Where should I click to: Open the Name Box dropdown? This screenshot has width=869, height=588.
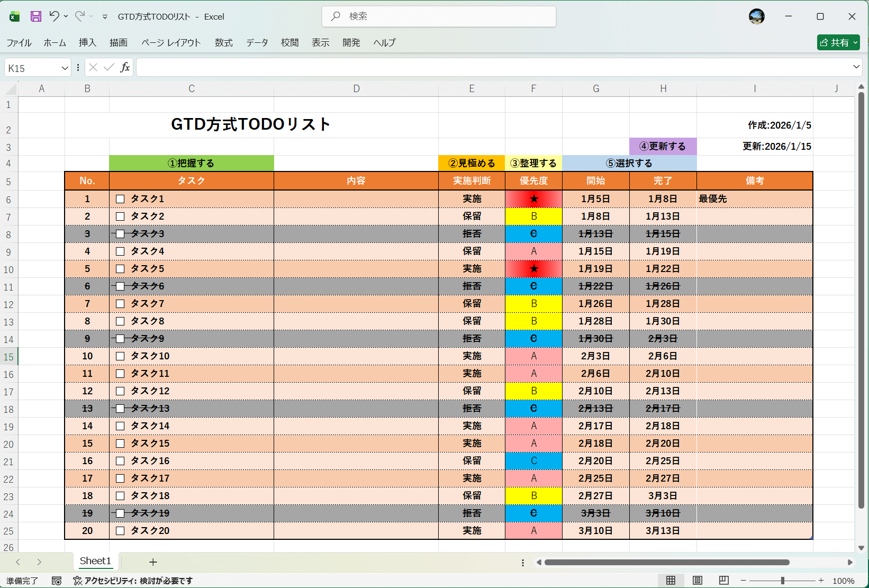65,67
